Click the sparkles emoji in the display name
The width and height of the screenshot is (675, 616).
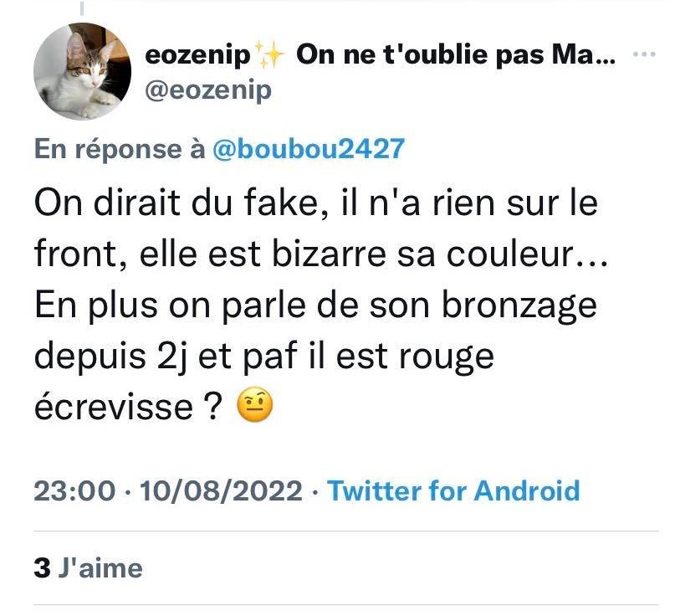[x=269, y=54]
